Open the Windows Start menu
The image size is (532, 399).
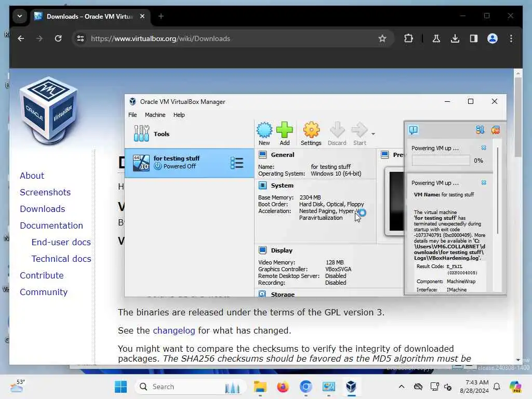coord(121,387)
